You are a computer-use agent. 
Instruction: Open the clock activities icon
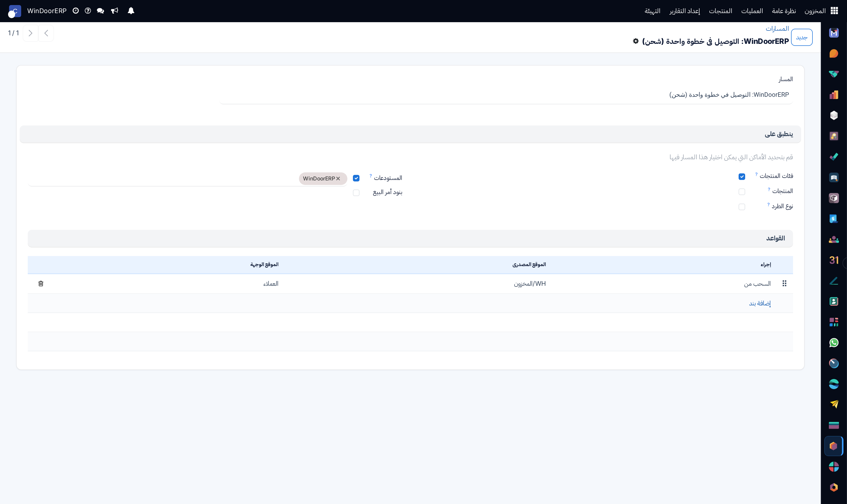point(76,11)
